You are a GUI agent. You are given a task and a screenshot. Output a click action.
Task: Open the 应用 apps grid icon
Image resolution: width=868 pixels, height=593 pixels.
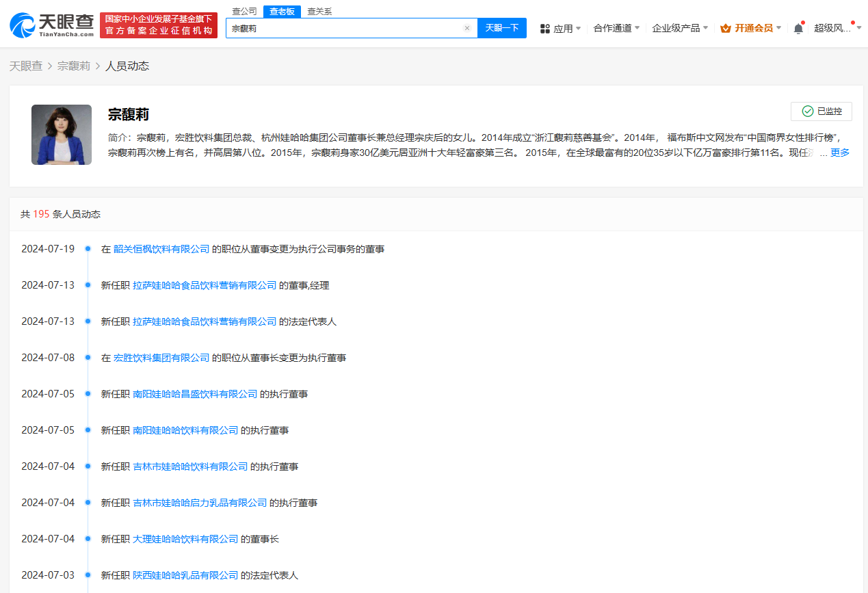click(x=544, y=28)
